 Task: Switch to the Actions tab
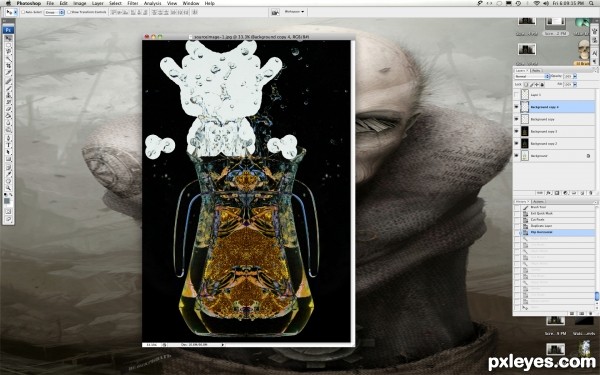[x=538, y=202]
